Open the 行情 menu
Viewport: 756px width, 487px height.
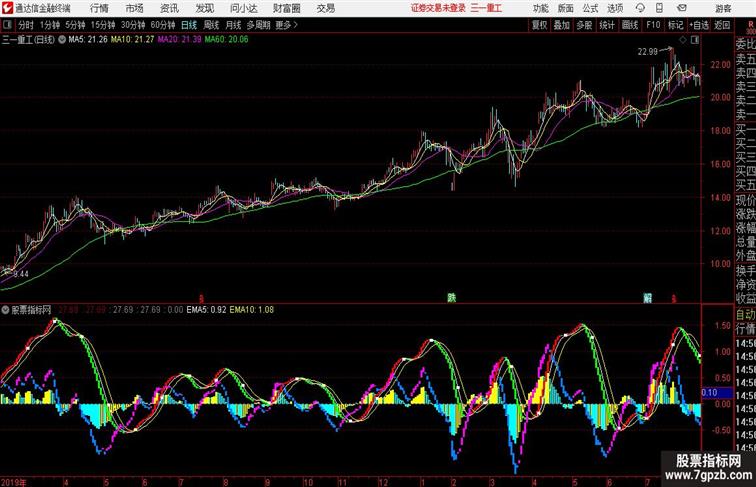tap(99, 8)
